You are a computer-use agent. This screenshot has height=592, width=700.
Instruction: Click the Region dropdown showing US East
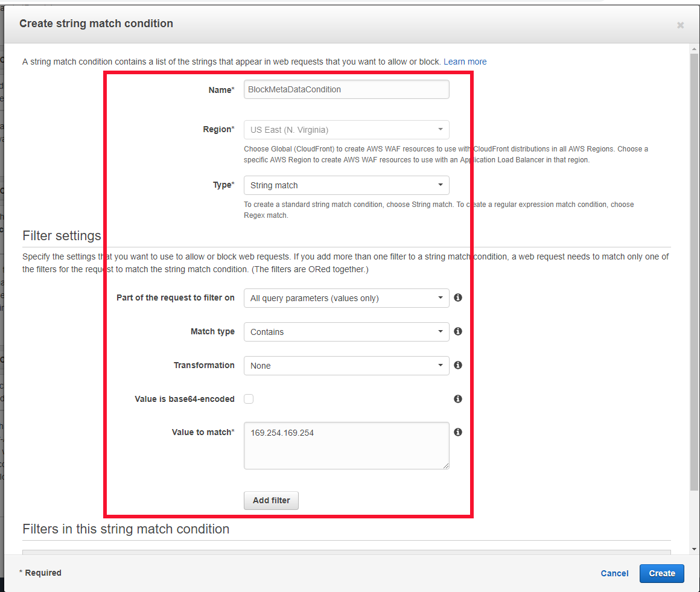[x=346, y=130]
